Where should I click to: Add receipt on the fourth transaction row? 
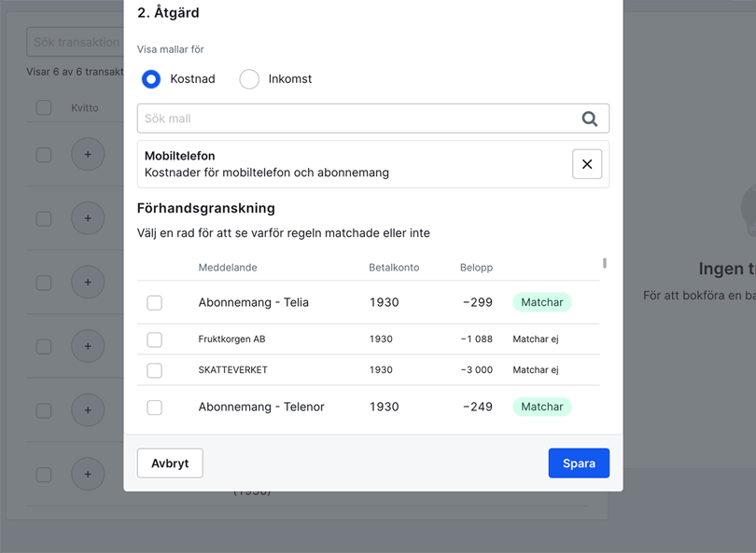pos(88,346)
